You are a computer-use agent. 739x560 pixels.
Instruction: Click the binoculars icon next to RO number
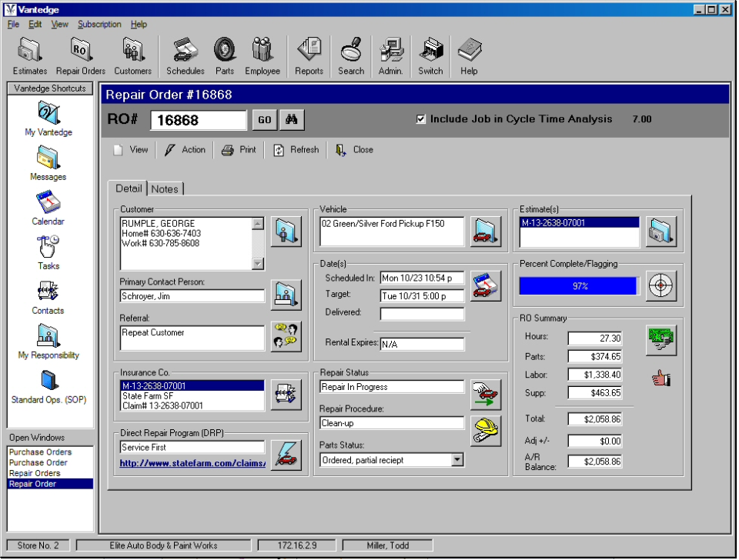[291, 119]
